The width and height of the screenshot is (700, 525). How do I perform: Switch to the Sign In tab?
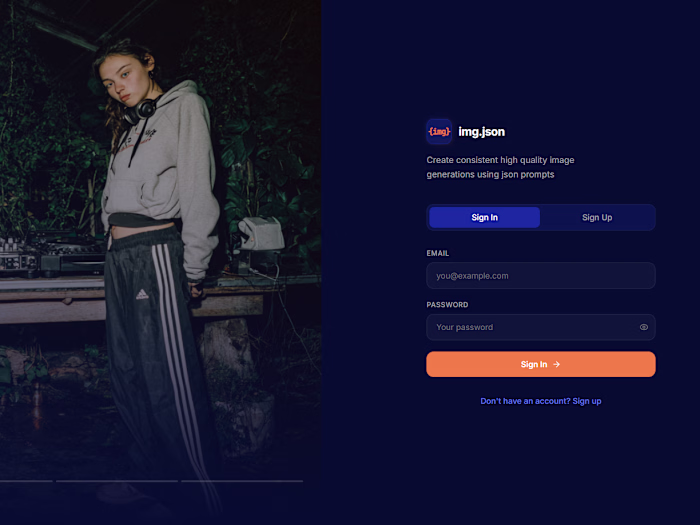(484, 217)
